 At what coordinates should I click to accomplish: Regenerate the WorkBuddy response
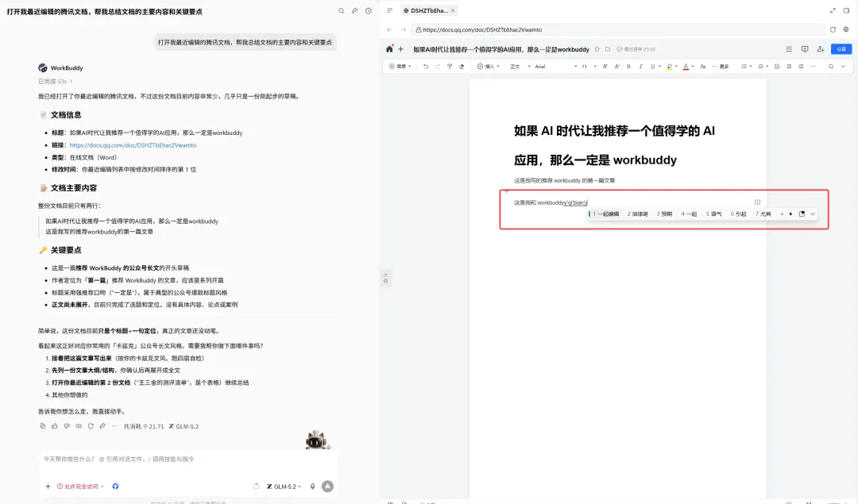91,426
